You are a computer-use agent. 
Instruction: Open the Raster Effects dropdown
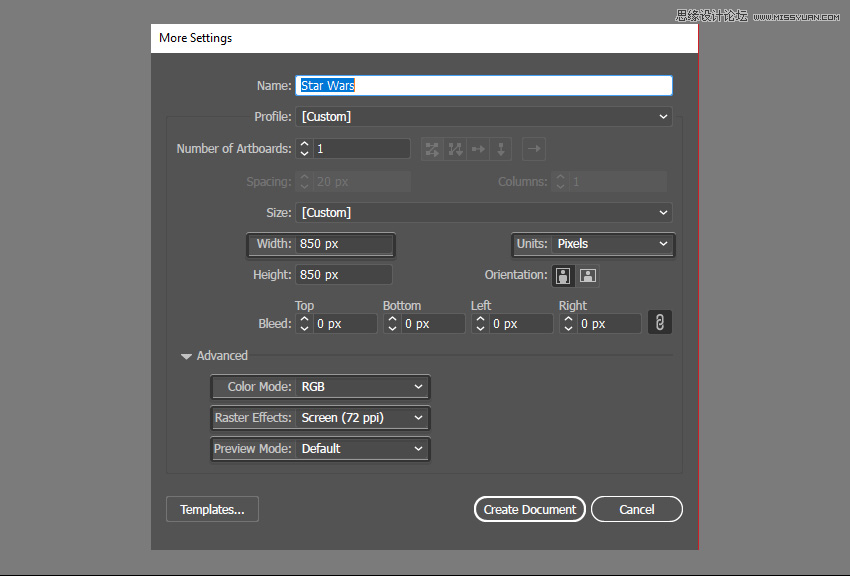coord(362,418)
